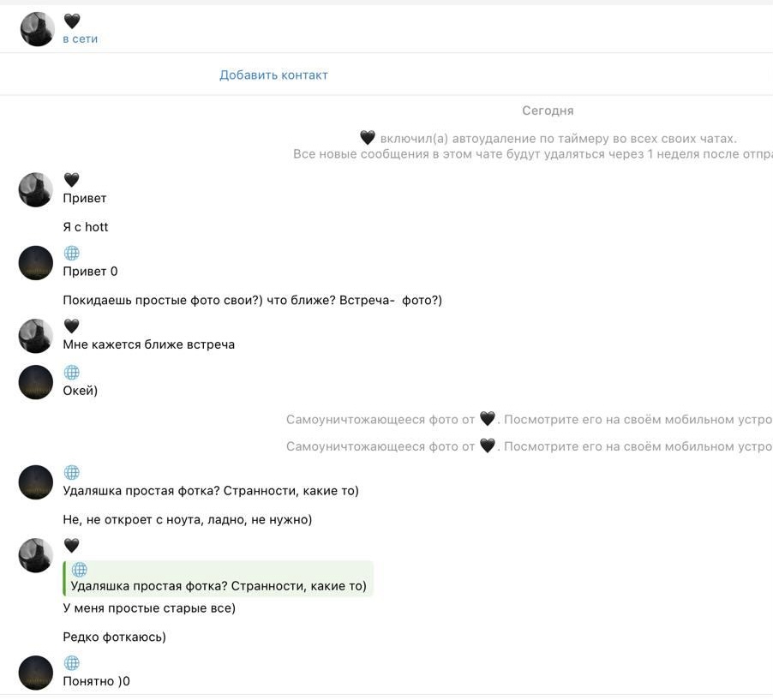Click globe icon inside quoted reply
Image resolution: width=773 pixels, height=700 pixels.
[x=80, y=570]
